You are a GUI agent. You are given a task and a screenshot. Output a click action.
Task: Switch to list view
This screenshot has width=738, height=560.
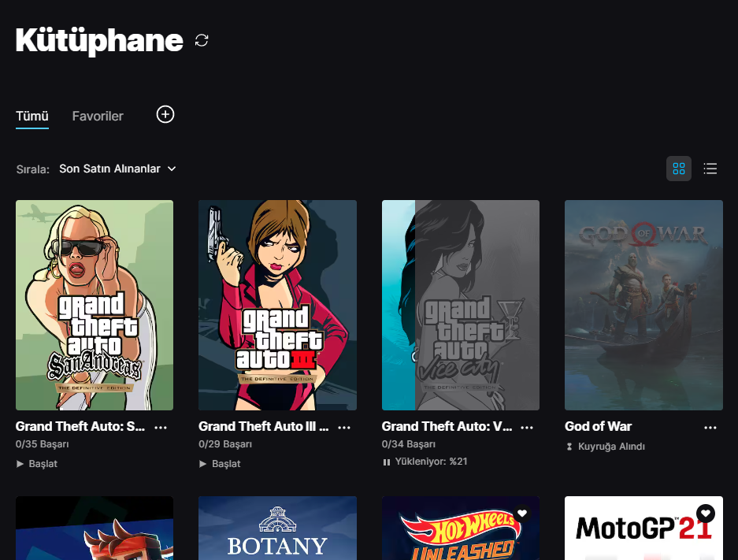[710, 169]
